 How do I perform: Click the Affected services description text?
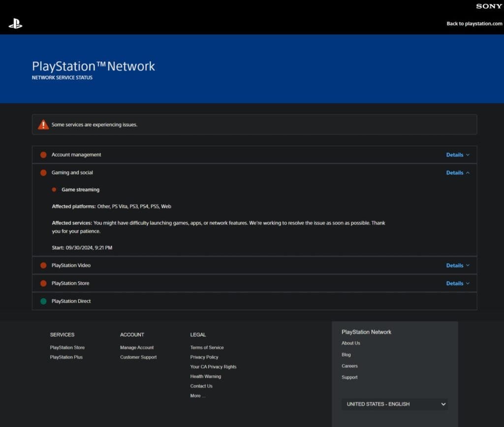point(218,227)
